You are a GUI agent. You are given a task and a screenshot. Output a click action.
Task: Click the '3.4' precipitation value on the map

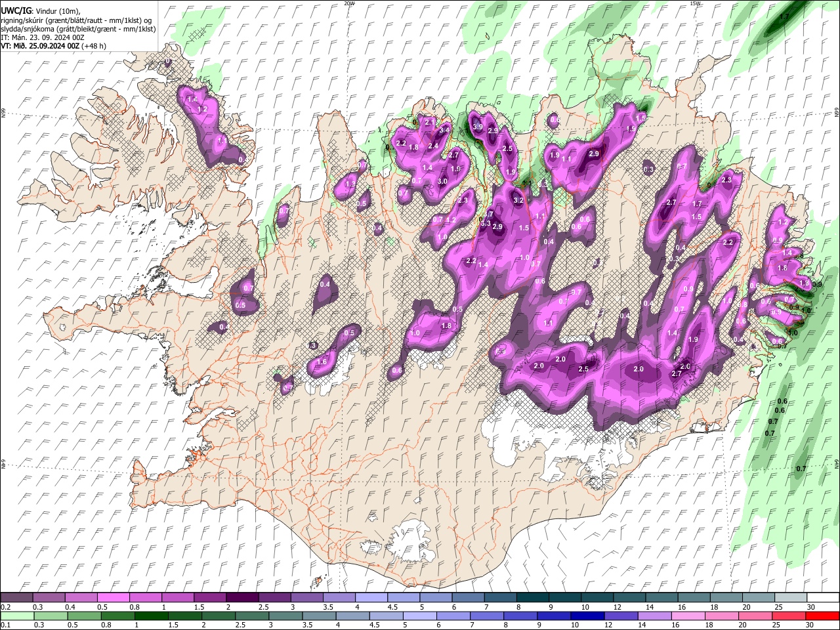pos(444,131)
